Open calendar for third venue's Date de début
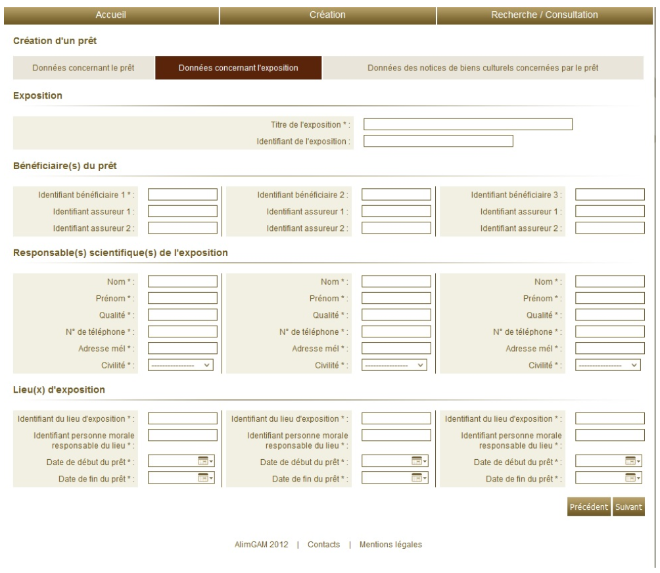 tap(632, 460)
